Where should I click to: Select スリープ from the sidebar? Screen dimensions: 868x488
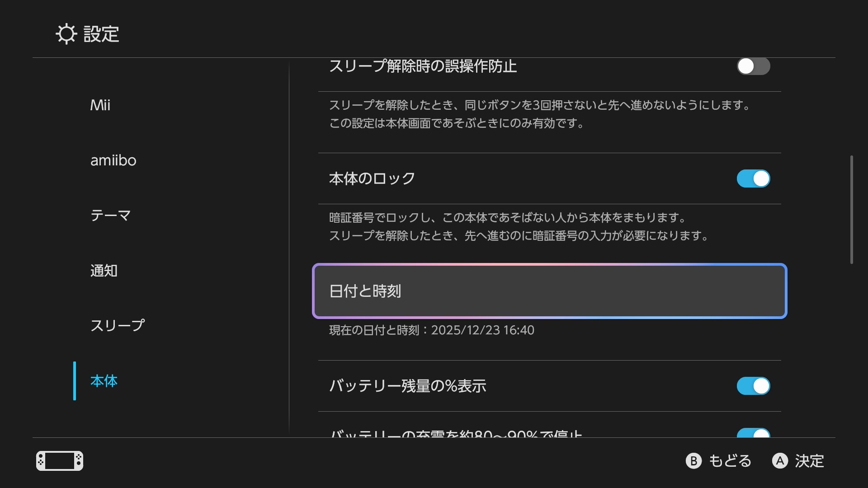(118, 324)
